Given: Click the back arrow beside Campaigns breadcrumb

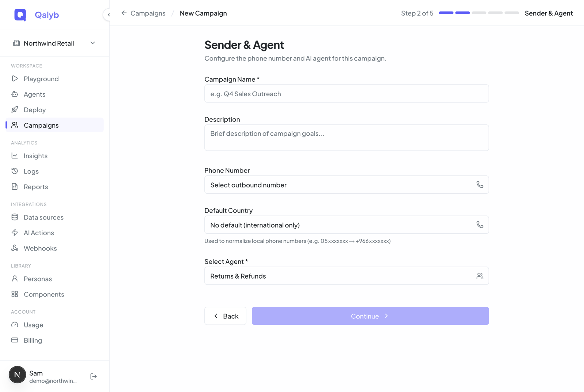Looking at the screenshot, I should click(x=124, y=13).
